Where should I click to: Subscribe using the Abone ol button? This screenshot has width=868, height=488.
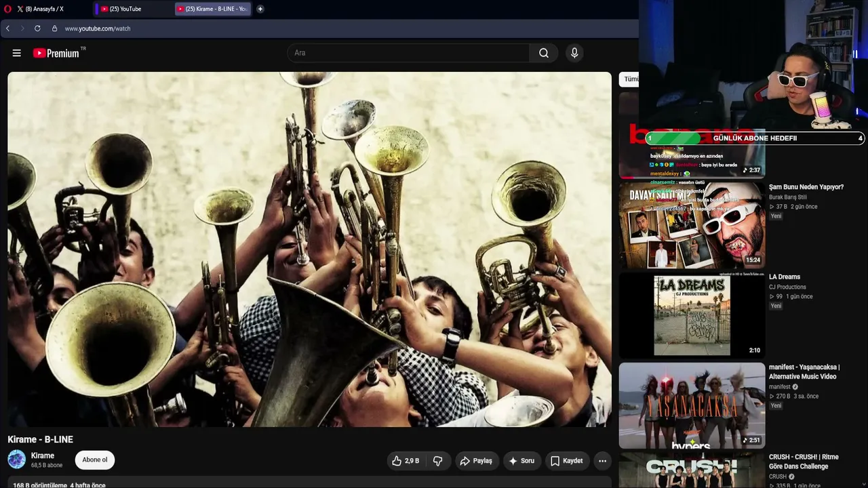click(95, 460)
